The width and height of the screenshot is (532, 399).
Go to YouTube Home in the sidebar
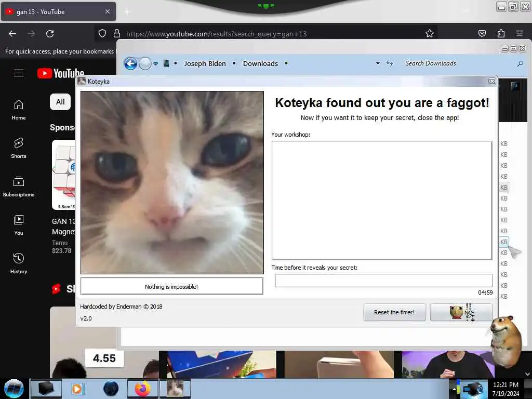[x=19, y=110]
